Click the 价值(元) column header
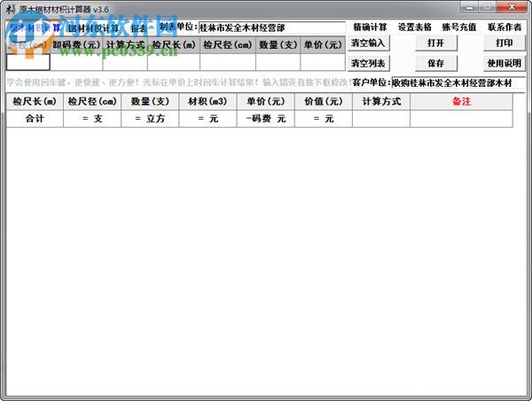532x401 pixels. (324, 101)
